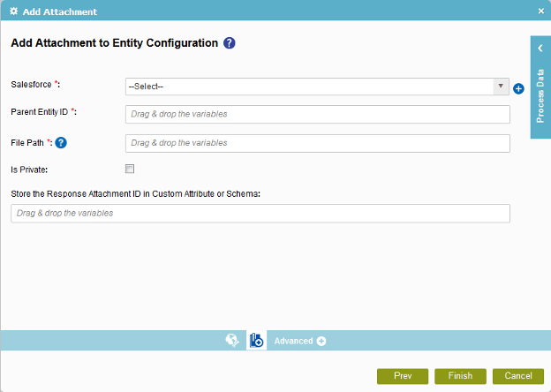Screen dimensions: 551x392
Task: Toggle the Is Private checkbox
Action: [130, 169]
